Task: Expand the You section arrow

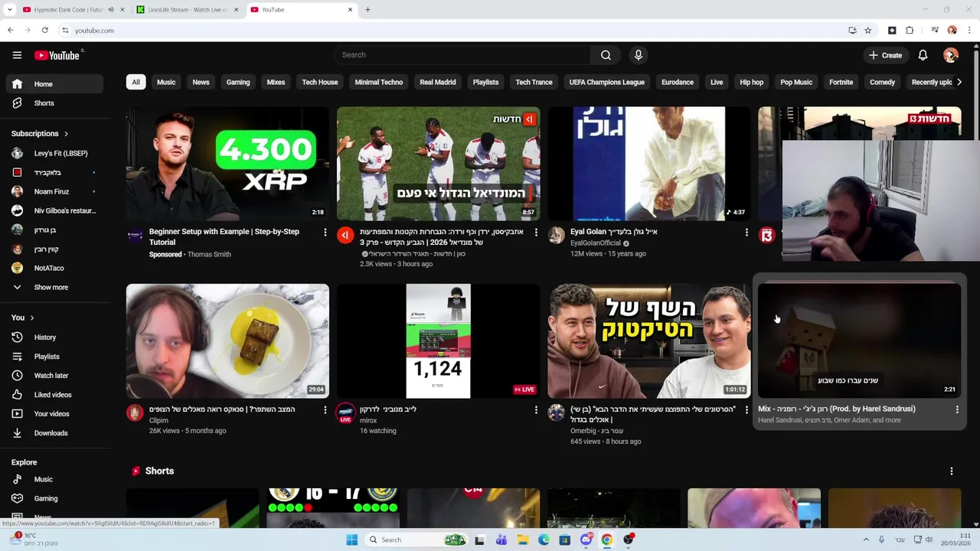Action: tap(31, 318)
